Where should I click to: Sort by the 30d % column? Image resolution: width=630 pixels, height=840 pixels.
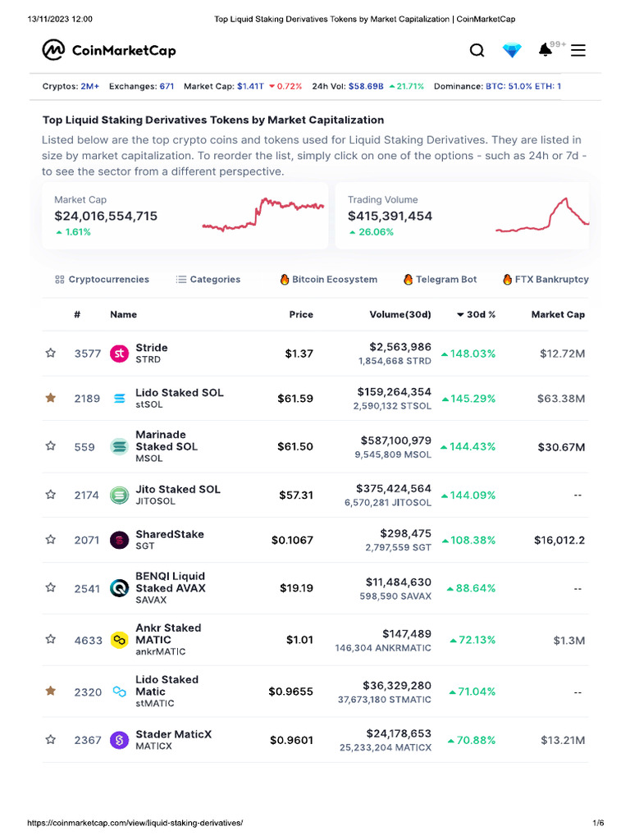coord(476,315)
